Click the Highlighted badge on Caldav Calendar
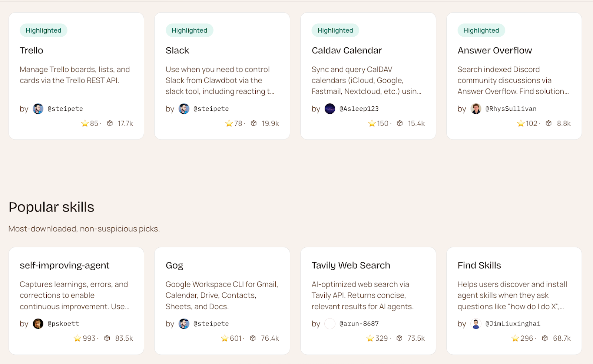Screen dimensions: 593x364 [335, 30]
